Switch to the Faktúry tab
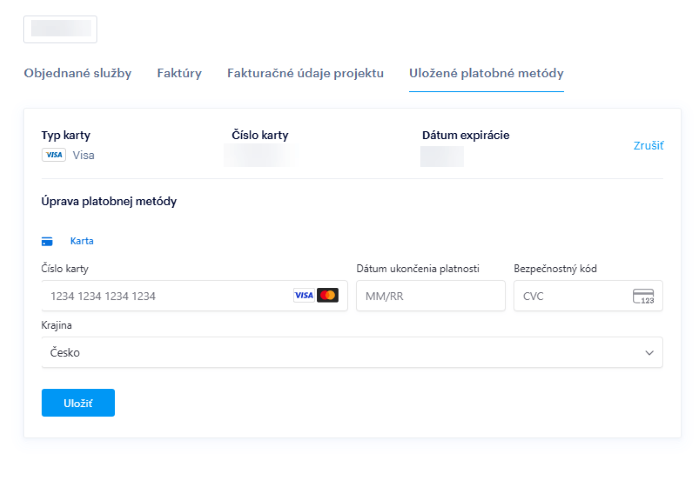The width and height of the screenshot is (700, 482). pos(179,73)
